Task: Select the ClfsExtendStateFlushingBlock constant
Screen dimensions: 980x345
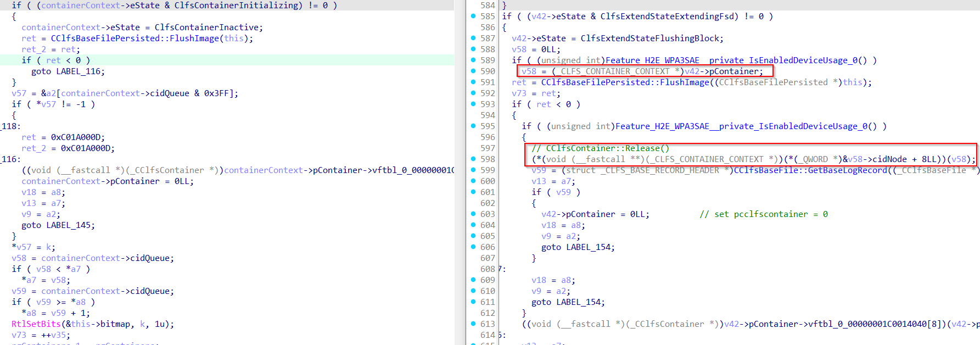Action: [x=652, y=38]
